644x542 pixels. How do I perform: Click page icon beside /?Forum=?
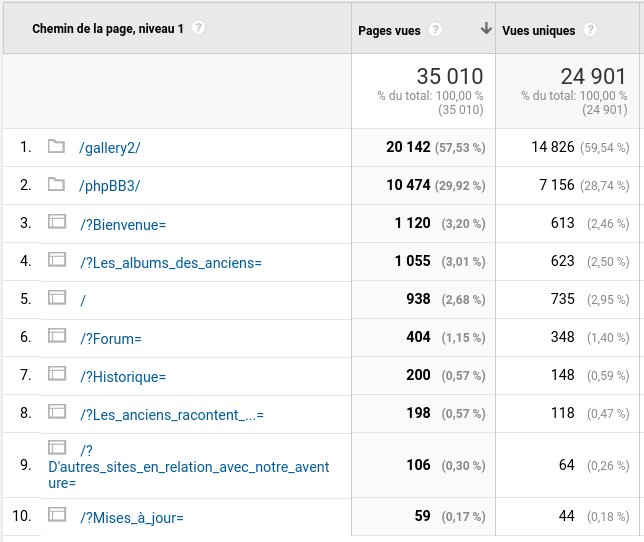[56, 337]
